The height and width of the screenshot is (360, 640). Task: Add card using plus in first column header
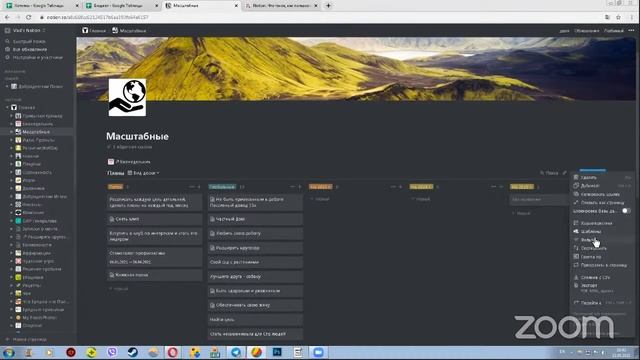coord(199,187)
